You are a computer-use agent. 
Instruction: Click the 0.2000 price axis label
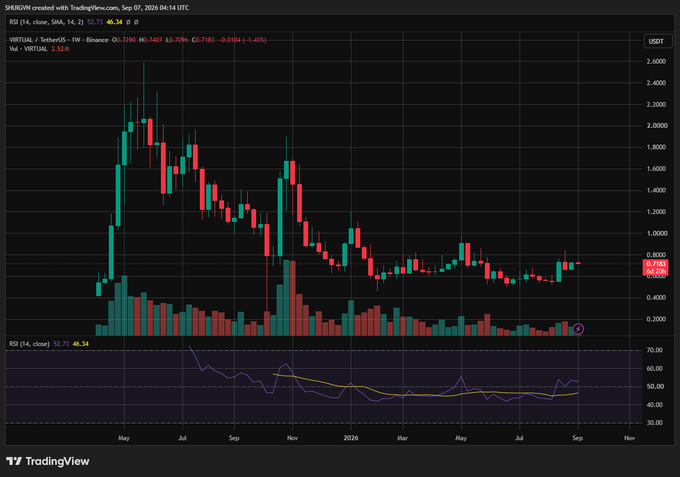click(656, 319)
